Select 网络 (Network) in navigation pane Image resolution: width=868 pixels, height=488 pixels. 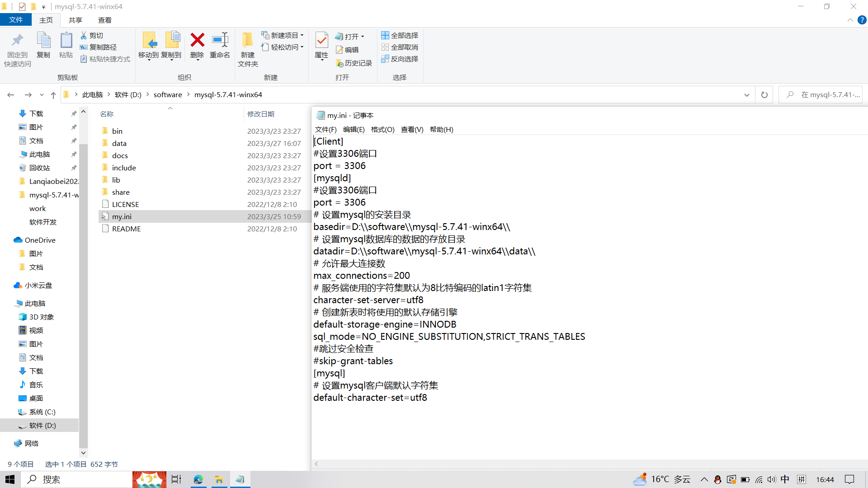pyautogui.click(x=31, y=444)
